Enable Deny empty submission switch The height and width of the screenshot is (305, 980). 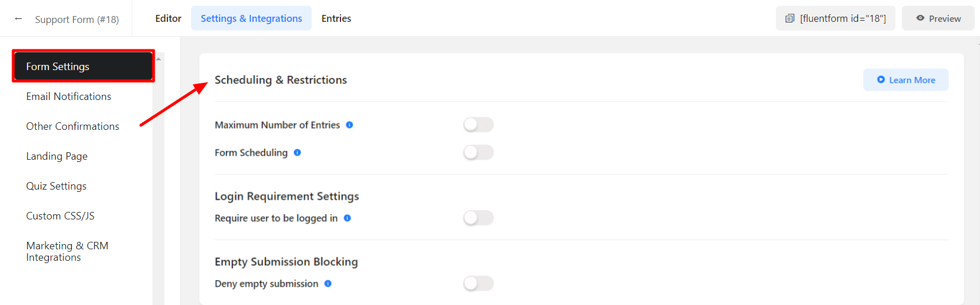[x=478, y=283]
